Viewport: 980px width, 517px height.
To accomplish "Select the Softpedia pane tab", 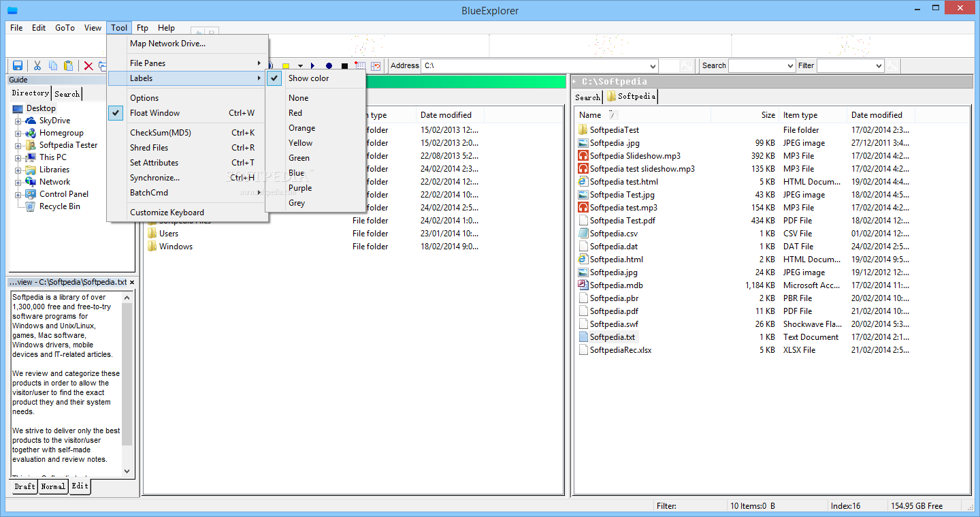I will pyautogui.click(x=632, y=97).
